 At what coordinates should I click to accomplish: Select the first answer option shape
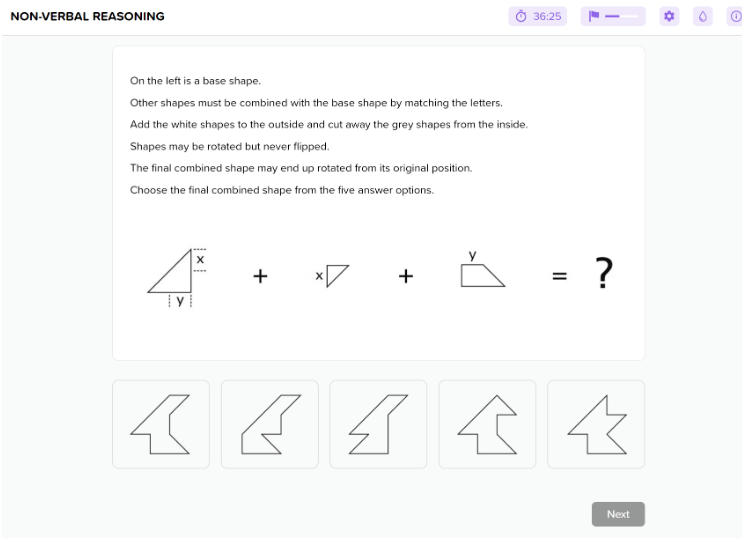click(x=161, y=424)
